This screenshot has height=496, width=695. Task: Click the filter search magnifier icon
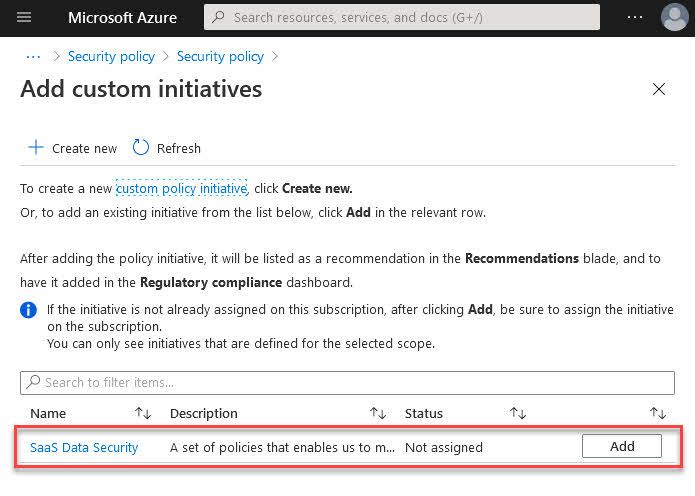(33, 382)
